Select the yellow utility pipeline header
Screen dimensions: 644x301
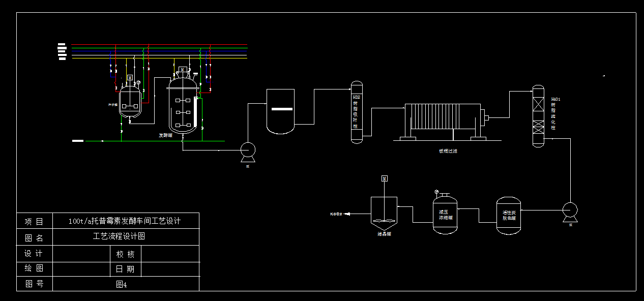[x=159, y=58]
